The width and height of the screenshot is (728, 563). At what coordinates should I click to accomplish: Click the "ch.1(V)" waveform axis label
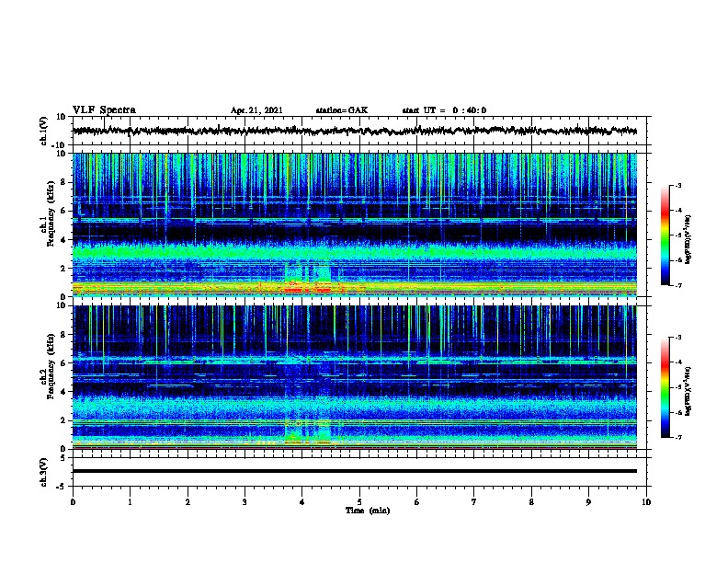44,131
